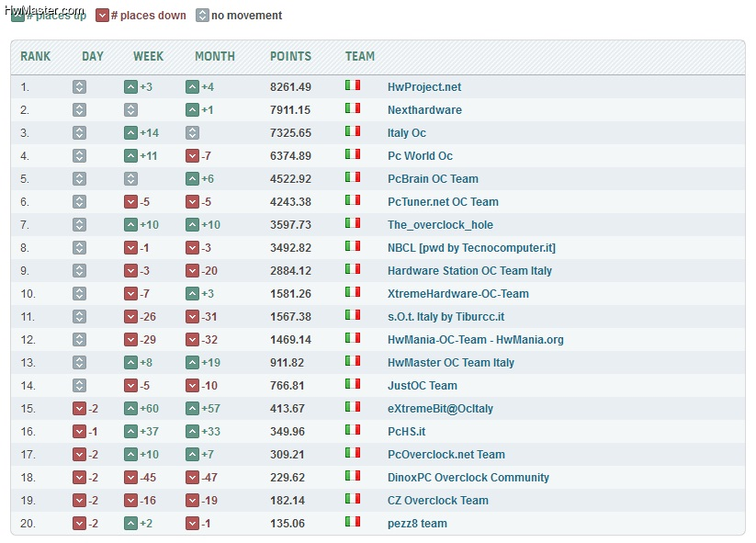Viewport: 756px width, 543px height.
Task: Open PcOverclock.net Team link
Action: [x=446, y=454]
